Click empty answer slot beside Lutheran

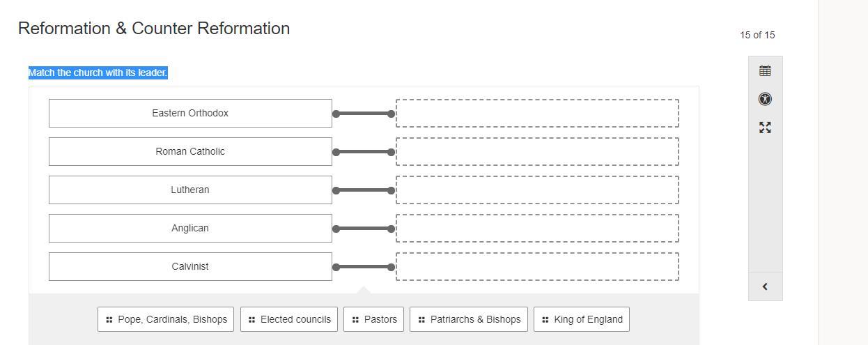pos(537,190)
